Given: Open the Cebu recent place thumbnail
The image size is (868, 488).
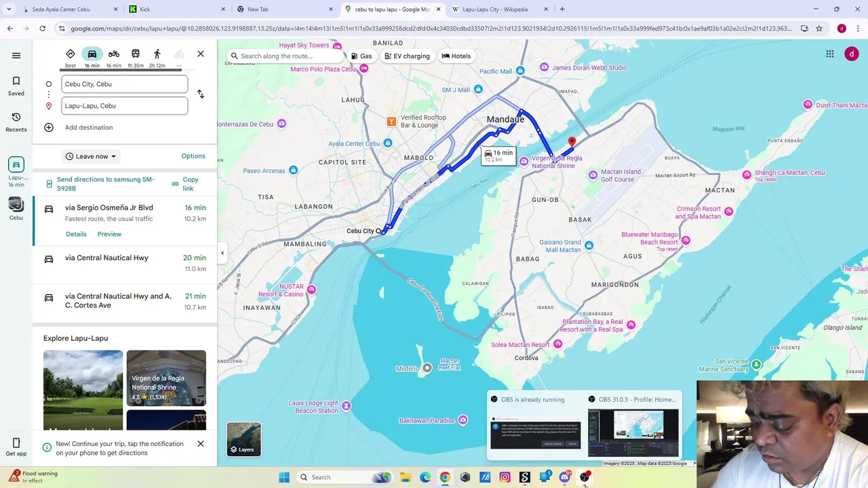Looking at the screenshot, I should 16,209.
